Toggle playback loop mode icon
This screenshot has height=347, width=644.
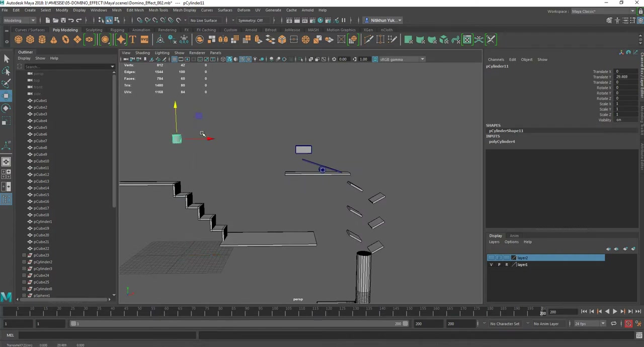(613, 324)
